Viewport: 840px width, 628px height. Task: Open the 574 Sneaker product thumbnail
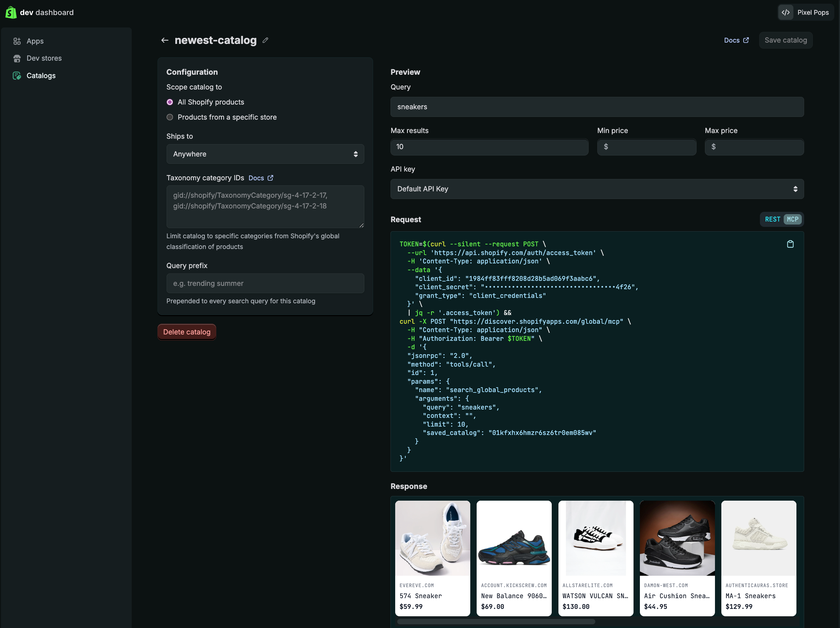coord(432,538)
